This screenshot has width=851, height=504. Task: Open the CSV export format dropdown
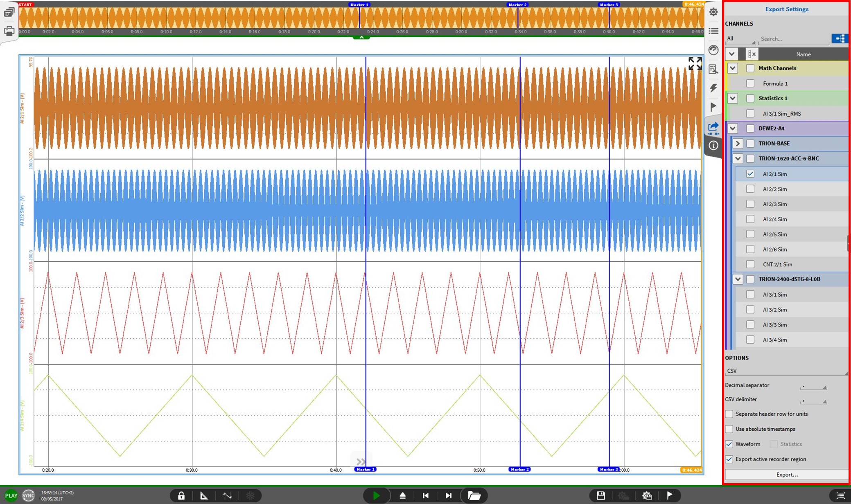[786, 371]
